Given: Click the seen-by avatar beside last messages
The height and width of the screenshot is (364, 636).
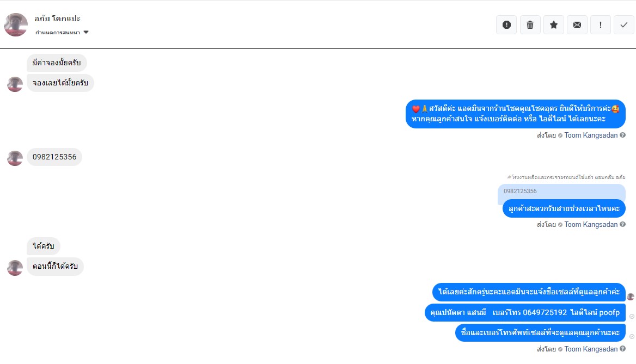Looking at the screenshot, I should coord(631,297).
